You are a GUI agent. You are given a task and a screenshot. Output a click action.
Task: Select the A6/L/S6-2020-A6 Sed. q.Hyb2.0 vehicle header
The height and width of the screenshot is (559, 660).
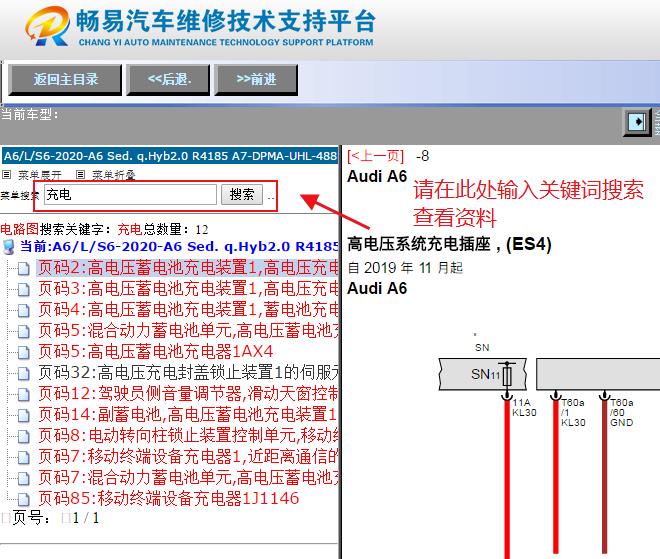pyautogui.click(x=170, y=156)
